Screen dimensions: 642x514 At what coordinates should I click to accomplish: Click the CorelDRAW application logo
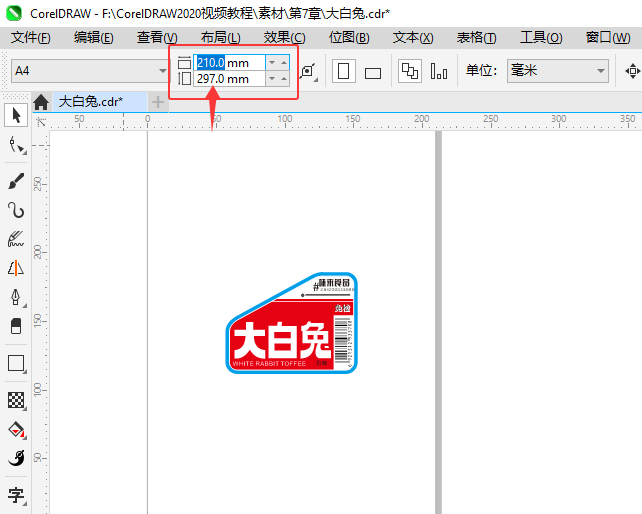(14, 13)
